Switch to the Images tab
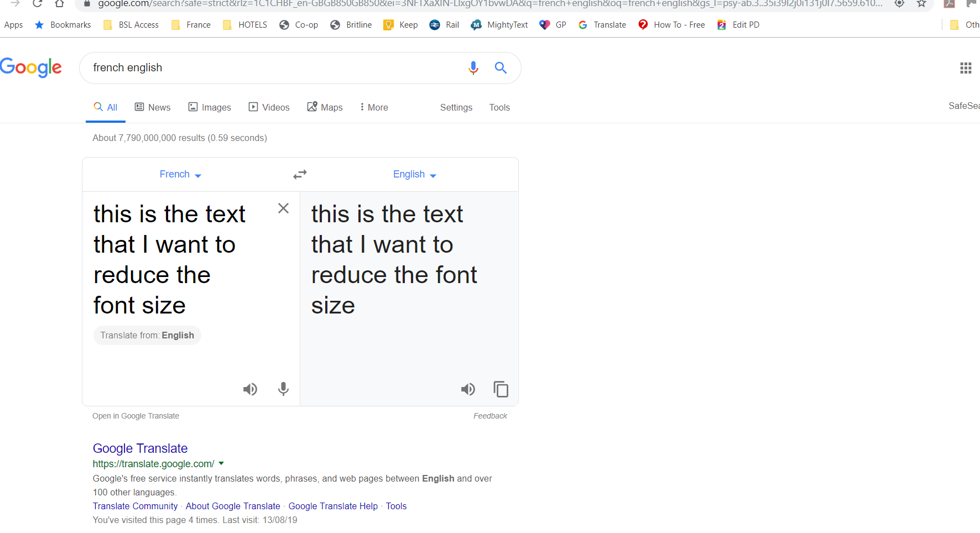The height and width of the screenshot is (533, 980). pos(210,107)
